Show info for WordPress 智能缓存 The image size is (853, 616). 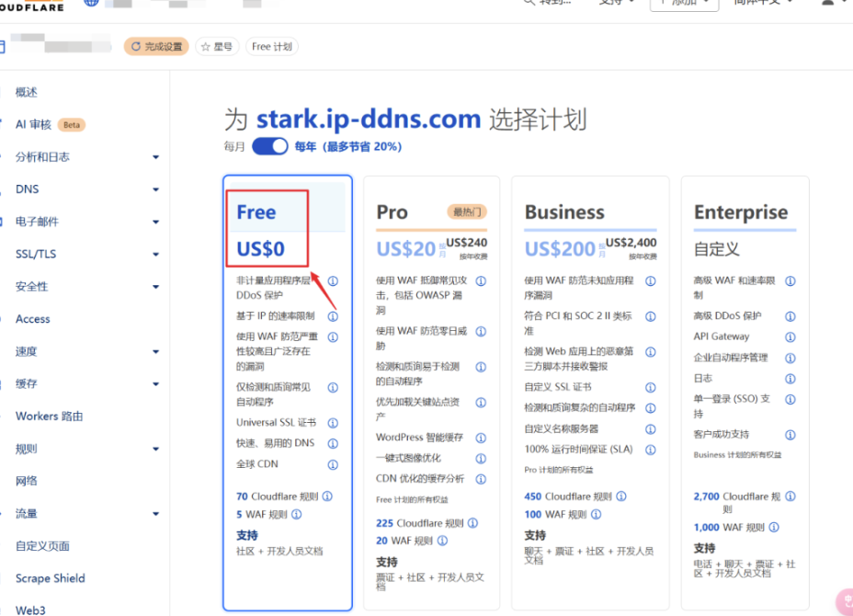point(481,438)
